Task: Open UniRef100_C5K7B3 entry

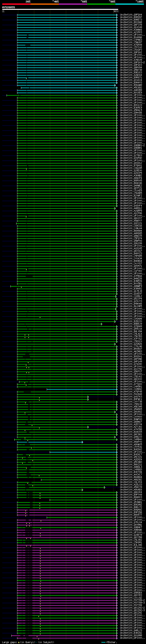Action: [x=131, y=336]
